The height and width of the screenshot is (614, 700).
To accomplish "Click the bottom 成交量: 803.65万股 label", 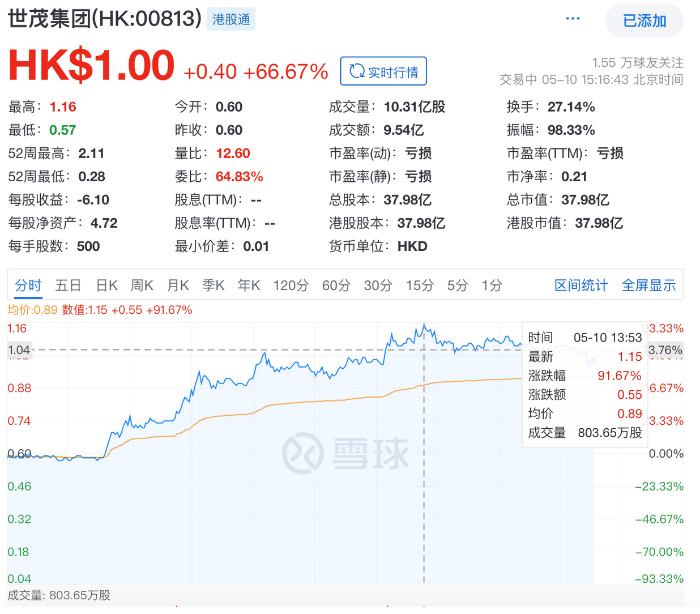I will click(x=59, y=595).
